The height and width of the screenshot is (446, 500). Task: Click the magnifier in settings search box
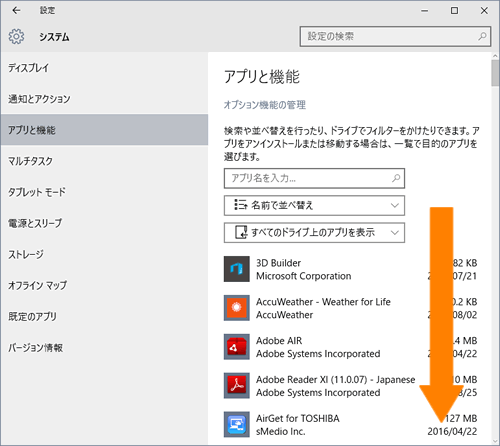pyautogui.click(x=482, y=36)
